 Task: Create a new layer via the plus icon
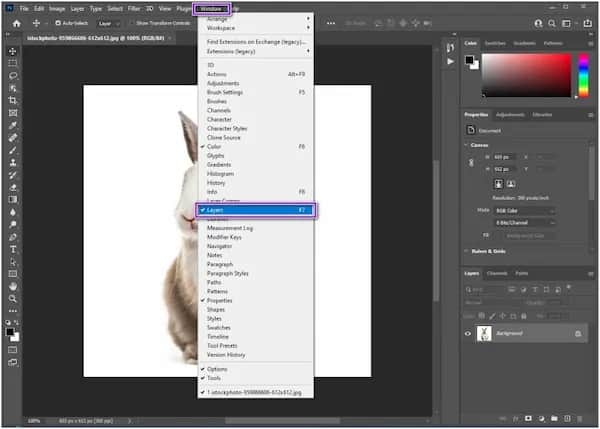tap(567, 419)
